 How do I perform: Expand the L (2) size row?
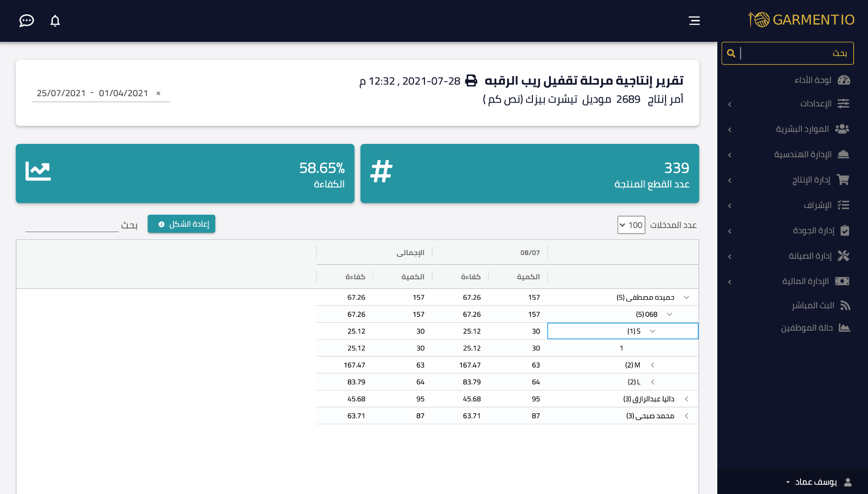coord(653,382)
